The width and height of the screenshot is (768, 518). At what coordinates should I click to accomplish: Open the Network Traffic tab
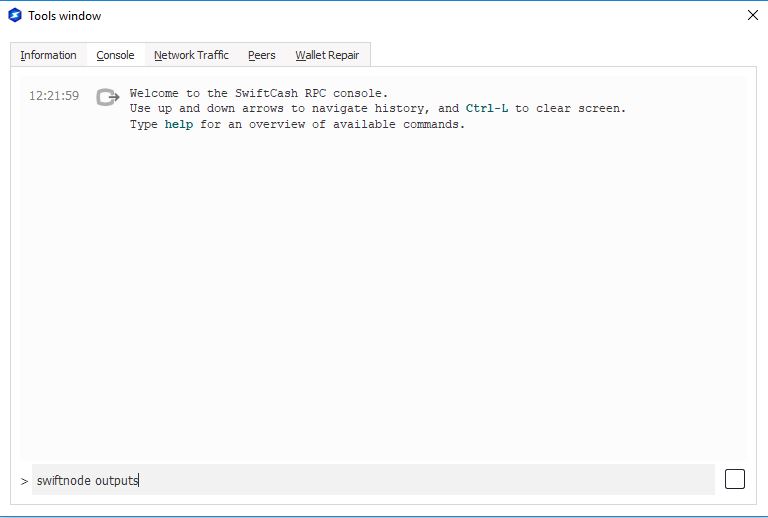191,55
